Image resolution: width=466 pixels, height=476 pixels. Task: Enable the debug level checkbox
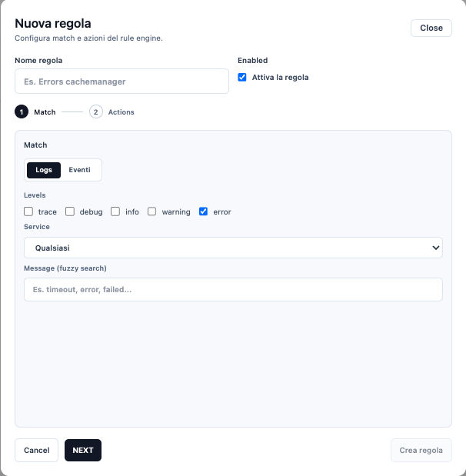70,211
